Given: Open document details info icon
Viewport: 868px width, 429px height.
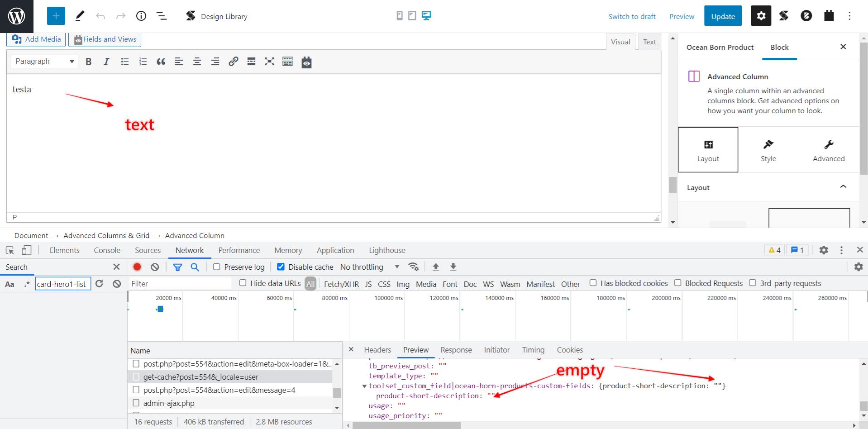Looking at the screenshot, I should click(x=141, y=16).
